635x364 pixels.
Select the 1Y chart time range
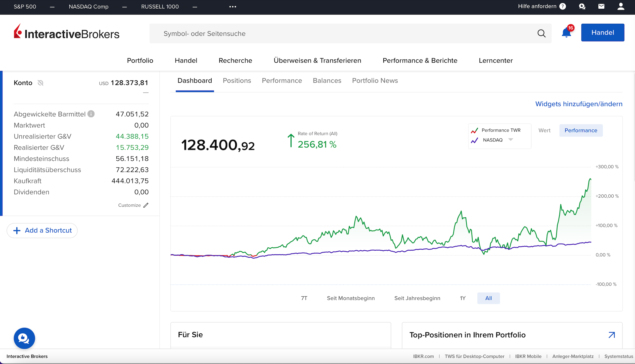pyautogui.click(x=462, y=298)
